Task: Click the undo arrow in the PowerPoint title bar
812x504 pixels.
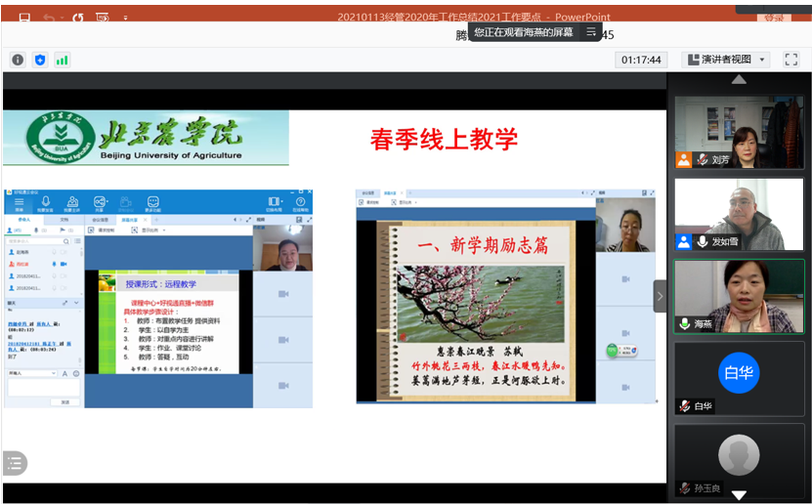Action: pyautogui.click(x=50, y=17)
